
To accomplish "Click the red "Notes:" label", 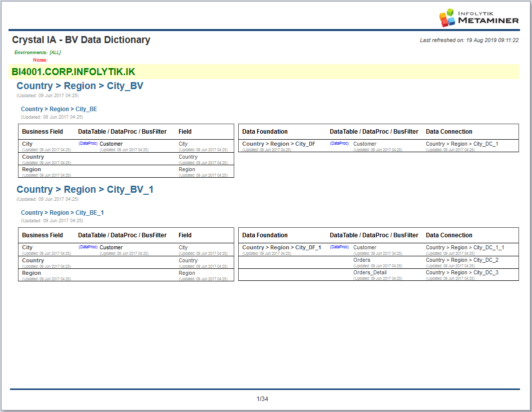I will click(x=41, y=60).
